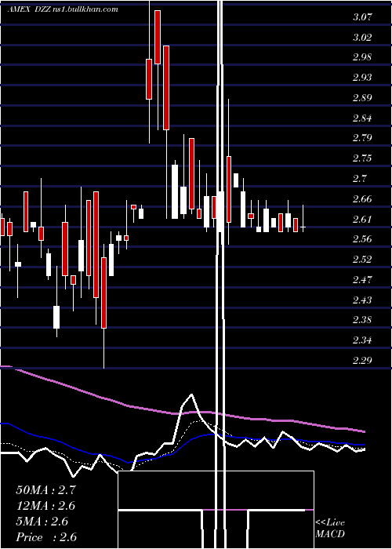Viewport: 392px width, 549px height.
Task: Select the 2.52 price axis label
Action: (362, 260)
